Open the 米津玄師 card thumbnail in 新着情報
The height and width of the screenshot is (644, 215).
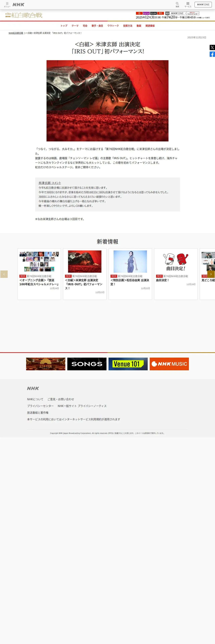[x=85, y=261]
